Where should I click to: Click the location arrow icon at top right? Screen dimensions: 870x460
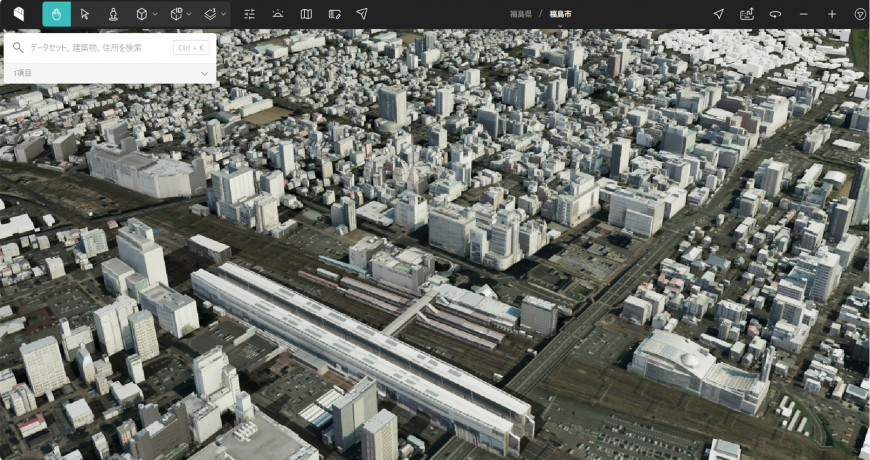719,14
